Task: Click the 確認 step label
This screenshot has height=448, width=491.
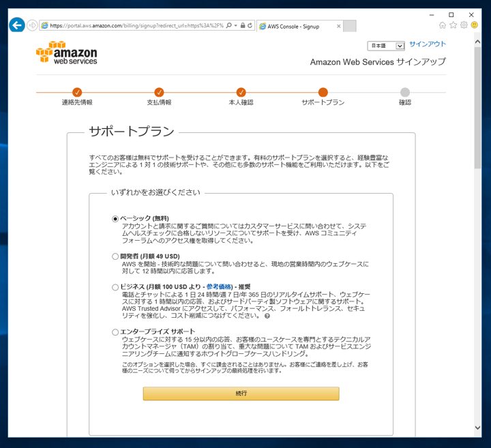Action: pyautogui.click(x=405, y=102)
